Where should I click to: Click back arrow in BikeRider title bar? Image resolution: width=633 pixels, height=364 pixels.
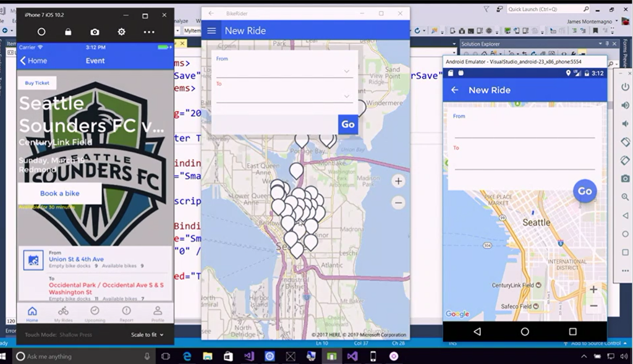tap(211, 14)
